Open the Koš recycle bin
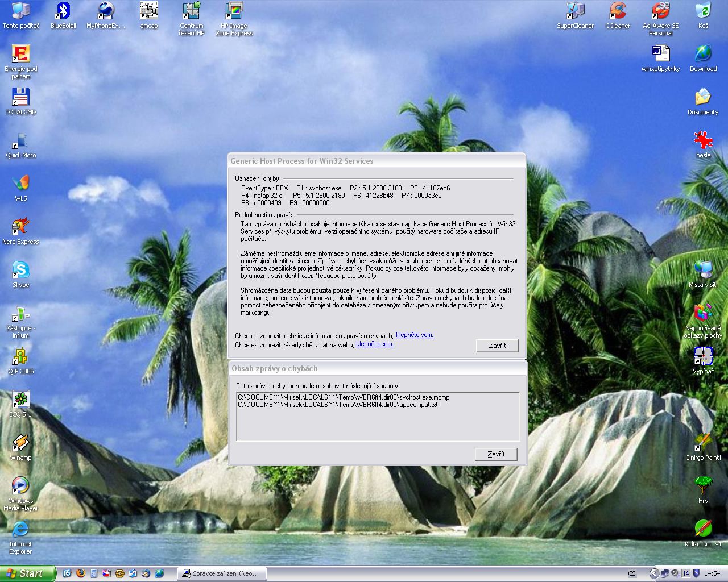Screen dimensions: 728x582 point(703,15)
